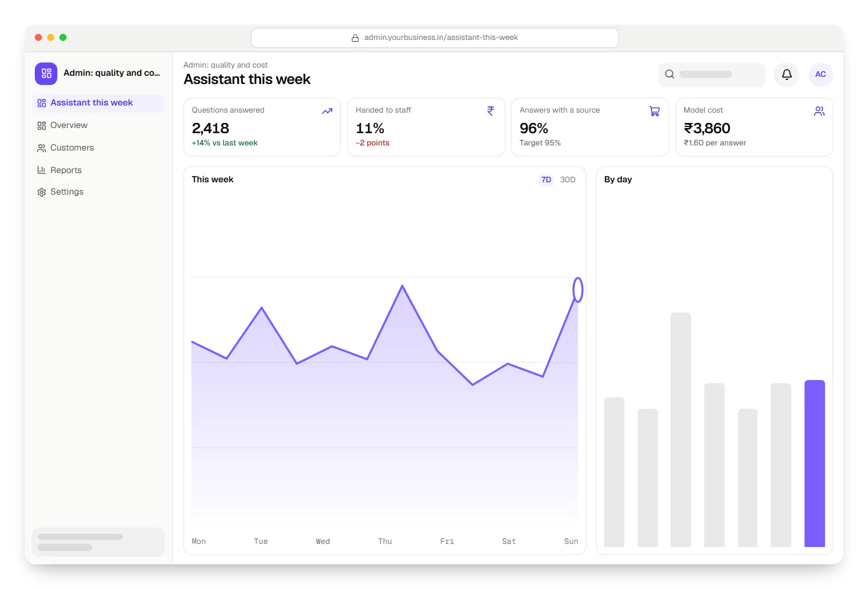Click the Overview grid icon
Image resolution: width=868 pixels, height=589 pixels.
coord(41,125)
